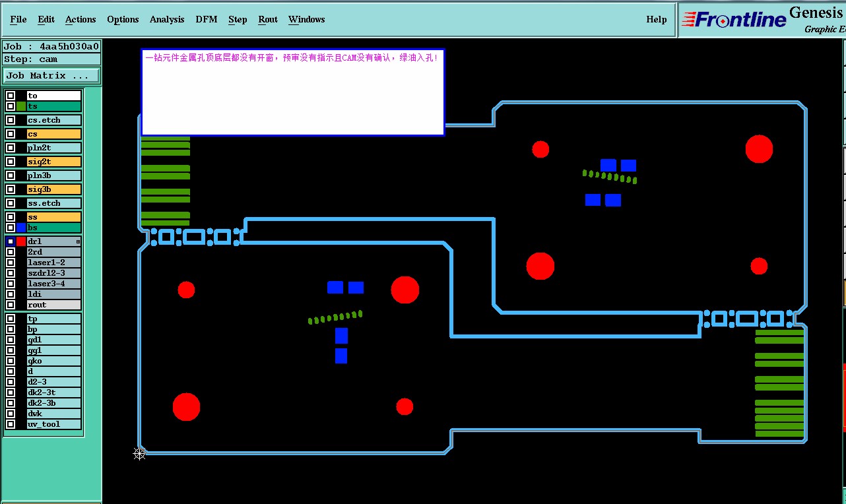Click the magenta Chinese note text in popup
846x504 pixels.
[292, 57]
